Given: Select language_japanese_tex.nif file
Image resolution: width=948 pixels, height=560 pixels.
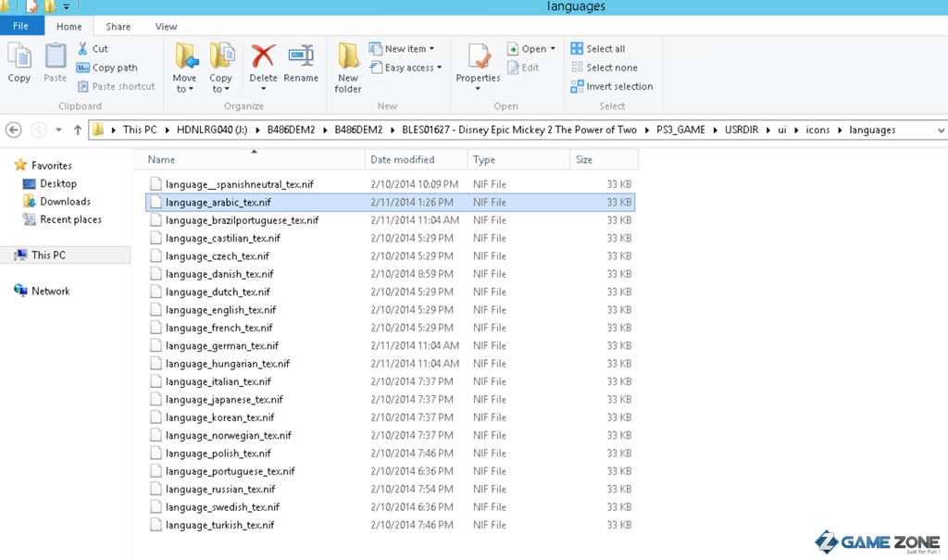Looking at the screenshot, I should coord(390,399).
